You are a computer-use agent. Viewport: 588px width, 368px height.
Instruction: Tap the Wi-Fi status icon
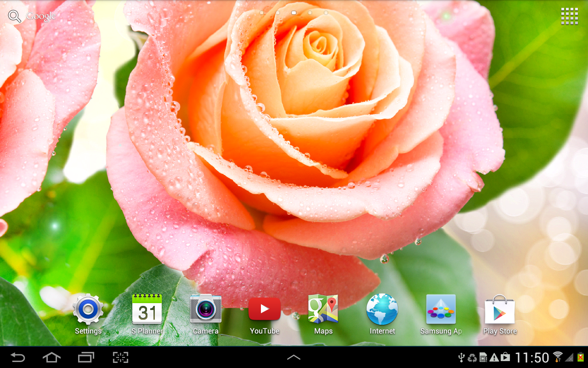coord(558,357)
